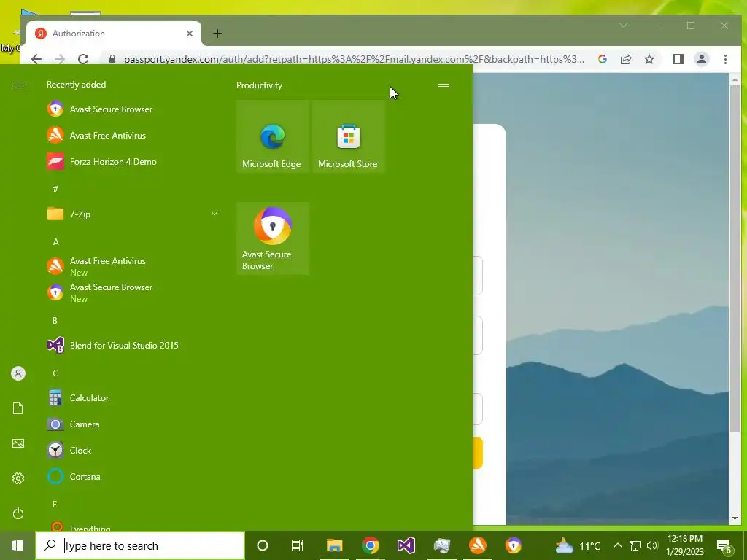The height and width of the screenshot is (560, 747).
Task: Open Settings gear in Start sidebar
Action: pyautogui.click(x=18, y=478)
